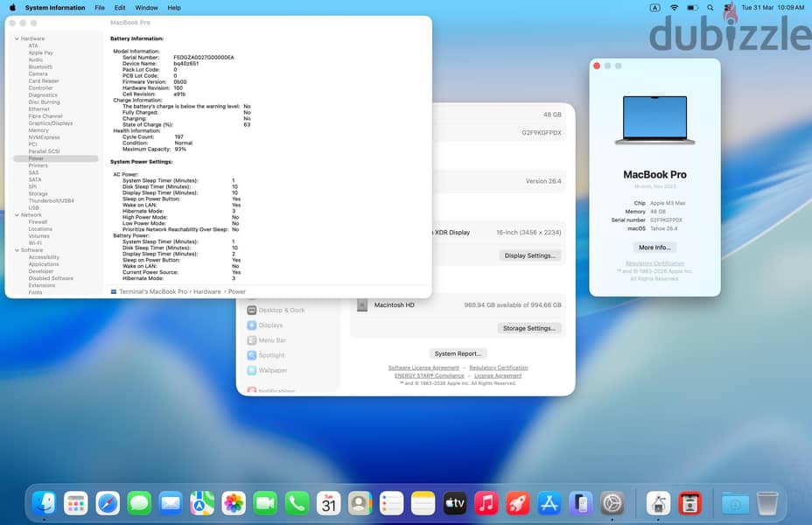
Task: Open Spotlight search from the menu bar
Action: click(710, 8)
